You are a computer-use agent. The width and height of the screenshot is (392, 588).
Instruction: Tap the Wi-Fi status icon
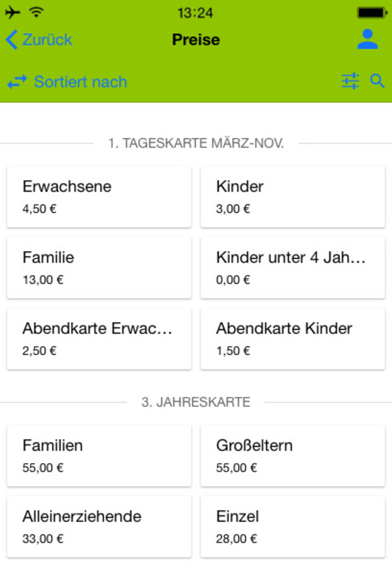(x=37, y=12)
